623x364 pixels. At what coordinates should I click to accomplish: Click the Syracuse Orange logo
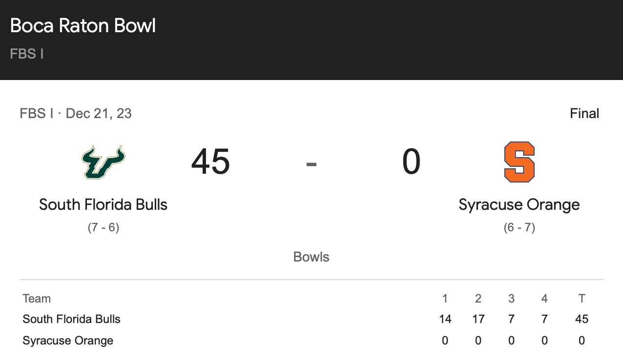coord(519,162)
